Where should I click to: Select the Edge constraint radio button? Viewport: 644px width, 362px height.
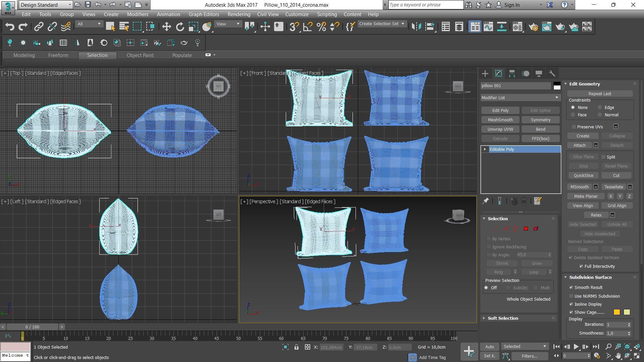[x=600, y=108]
